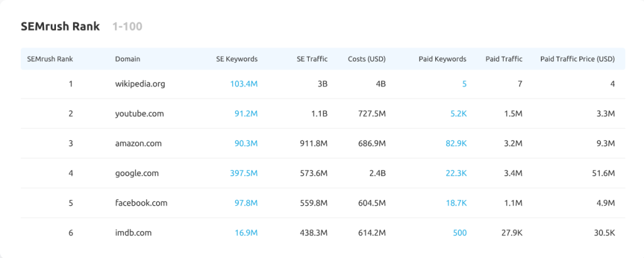Select Costs value 2.4B for google.com

tap(378, 174)
